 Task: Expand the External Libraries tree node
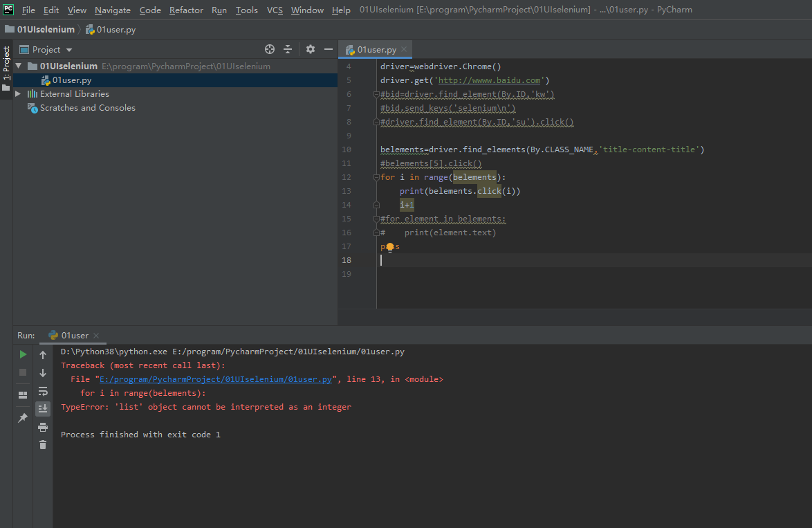(x=18, y=93)
